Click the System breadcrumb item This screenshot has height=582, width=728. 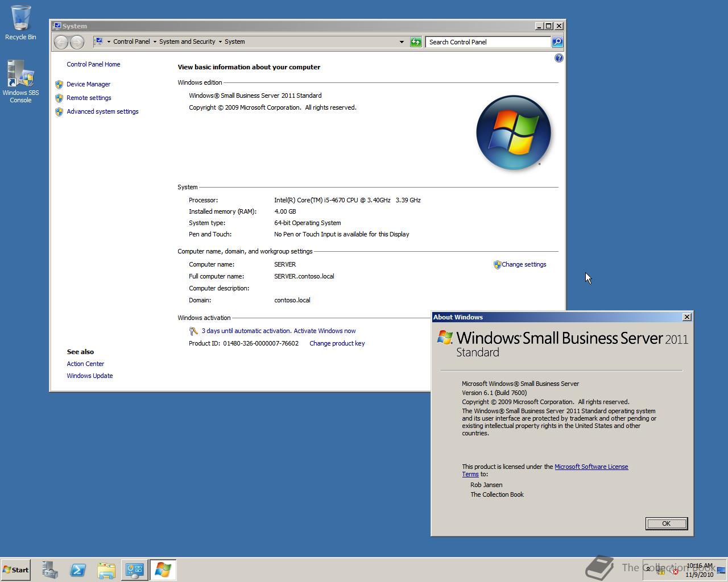click(235, 41)
